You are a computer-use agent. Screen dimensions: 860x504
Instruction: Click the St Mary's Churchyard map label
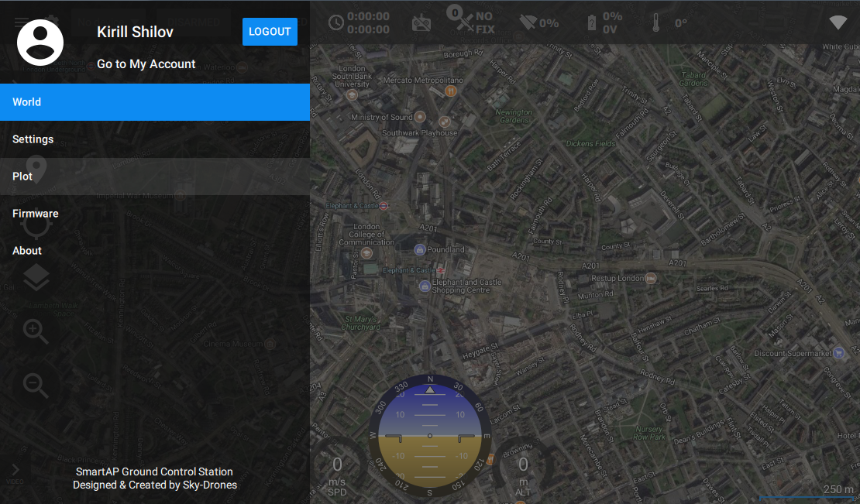[x=361, y=323]
